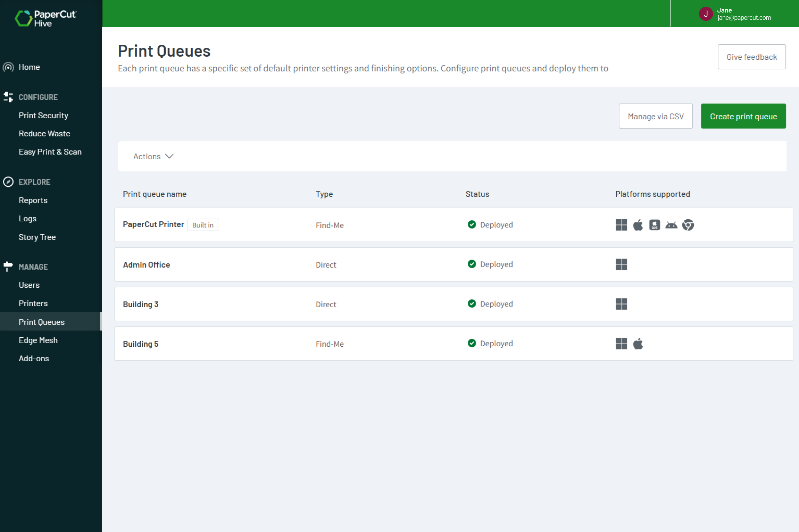
Task: Open Edge Mesh in sidebar
Action: [x=38, y=340]
